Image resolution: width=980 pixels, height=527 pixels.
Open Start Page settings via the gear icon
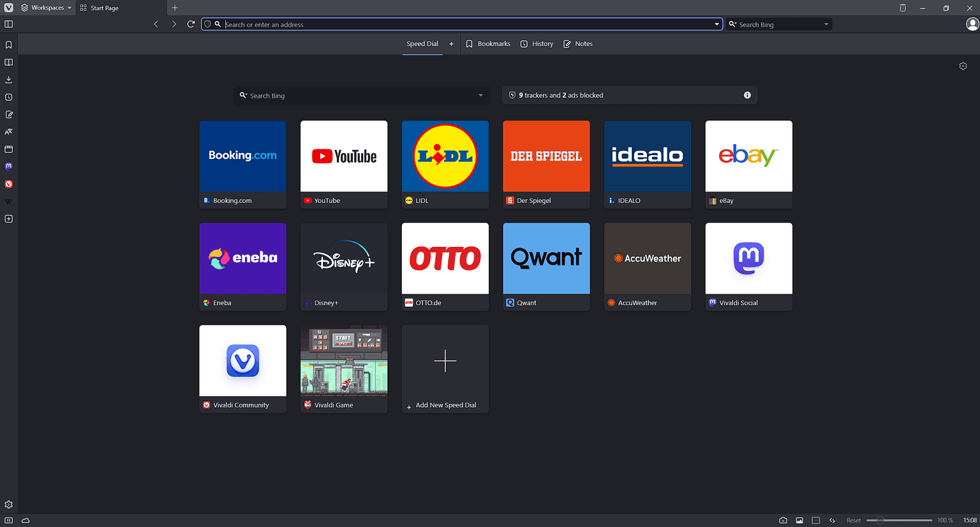pos(963,65)
